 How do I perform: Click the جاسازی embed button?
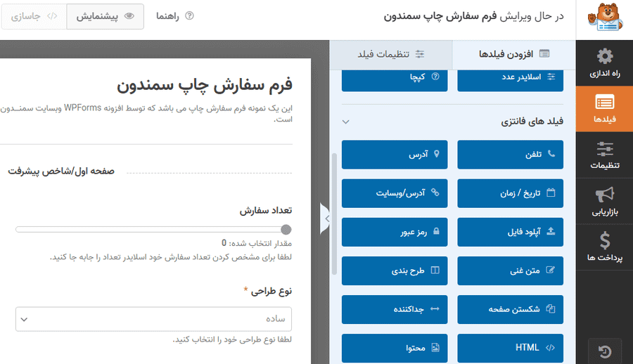coord(34,16)
